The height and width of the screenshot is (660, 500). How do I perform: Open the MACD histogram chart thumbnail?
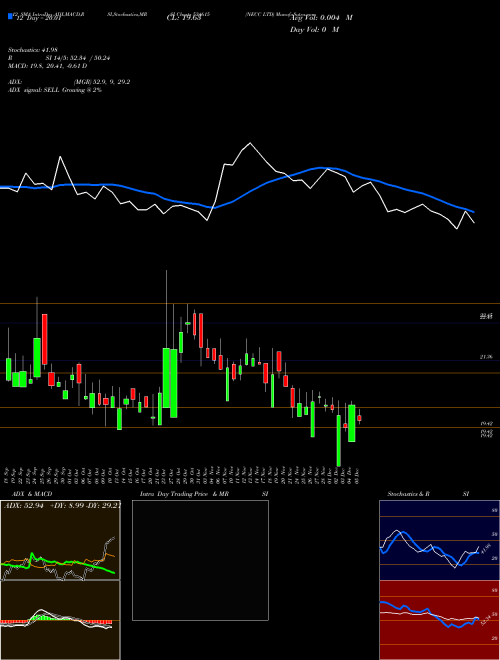[x=60, y=620]
